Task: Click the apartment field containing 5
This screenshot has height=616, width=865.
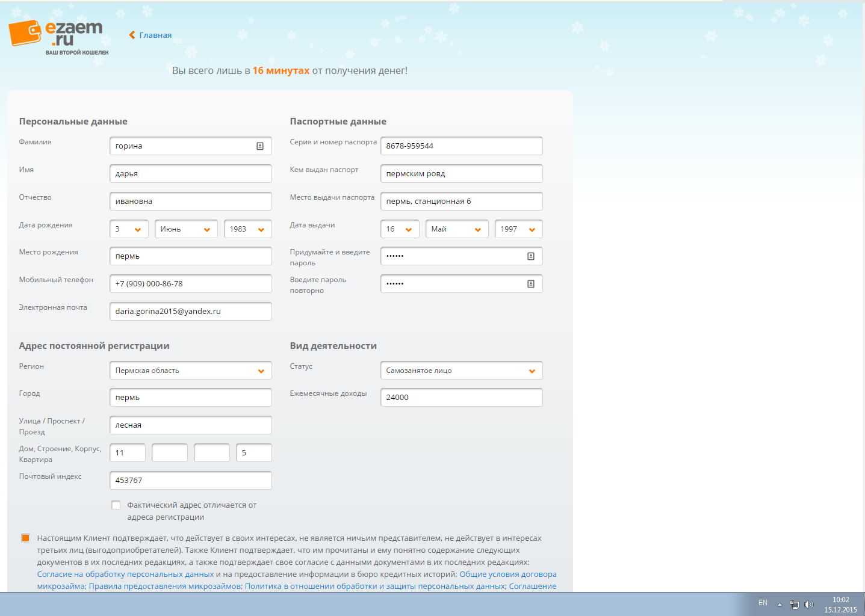Action: [254, 453]
